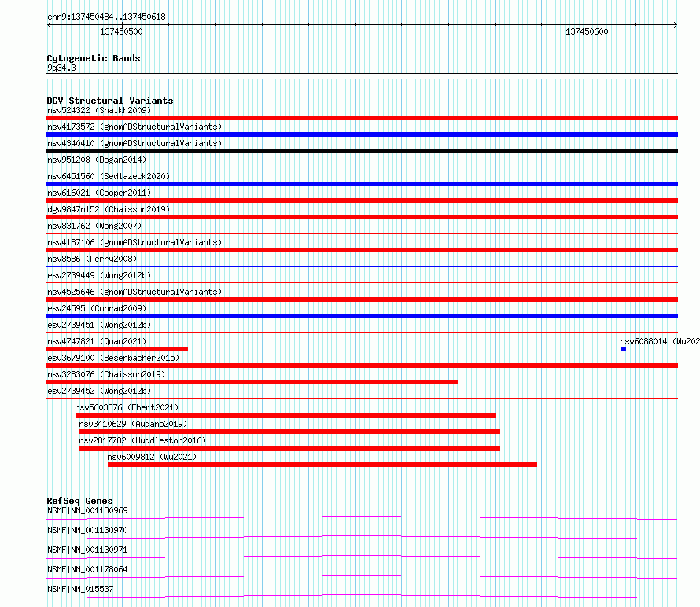700x607 pixels.
Task: Click the blue bar of nsv4173572
Action: coord(362,134)
